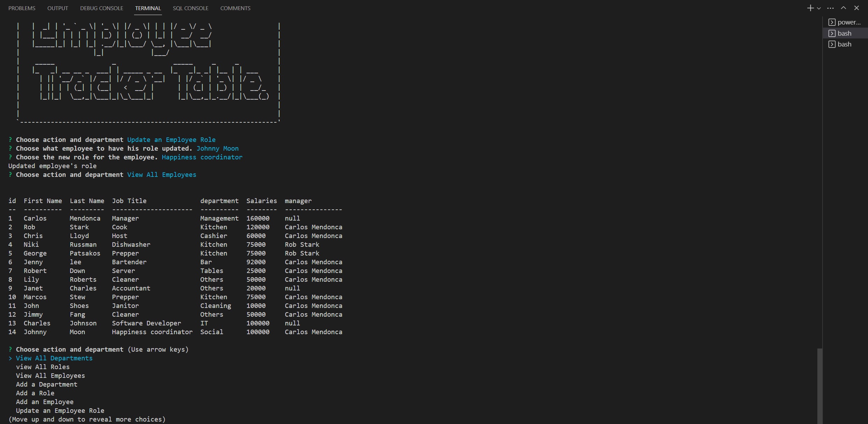Click 'Dishwasher' in Niki Russman's row

(131, 245)
